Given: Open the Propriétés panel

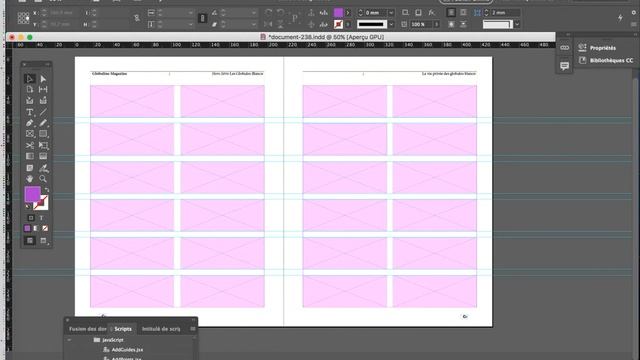Looking at the screenshot, I should coord(598,48).
